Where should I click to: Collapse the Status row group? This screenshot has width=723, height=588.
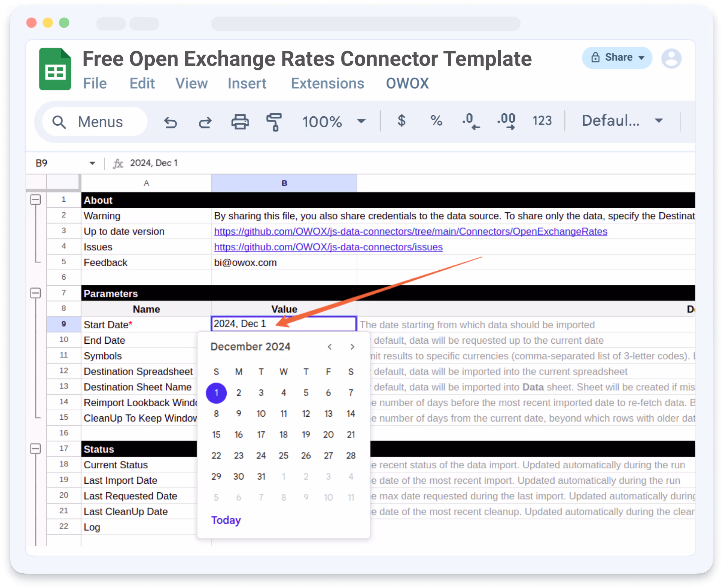pos(35,449)
